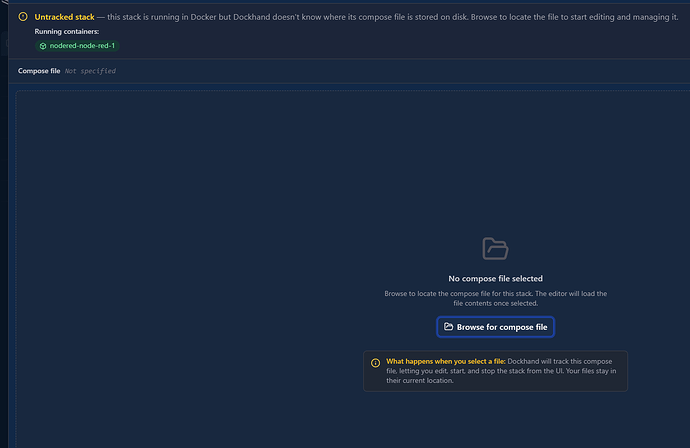Click the folder icon inside the Browse button
The image size is (690, 448).
[449, 327]
